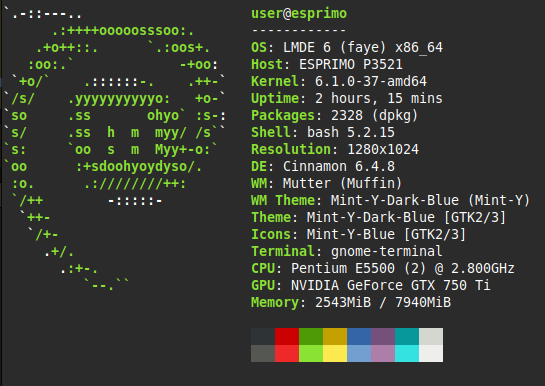Viewport: 545px width, 386px height.
Task: Click the CPU Pentium E5500 line
Action: (x=382, y=268)
